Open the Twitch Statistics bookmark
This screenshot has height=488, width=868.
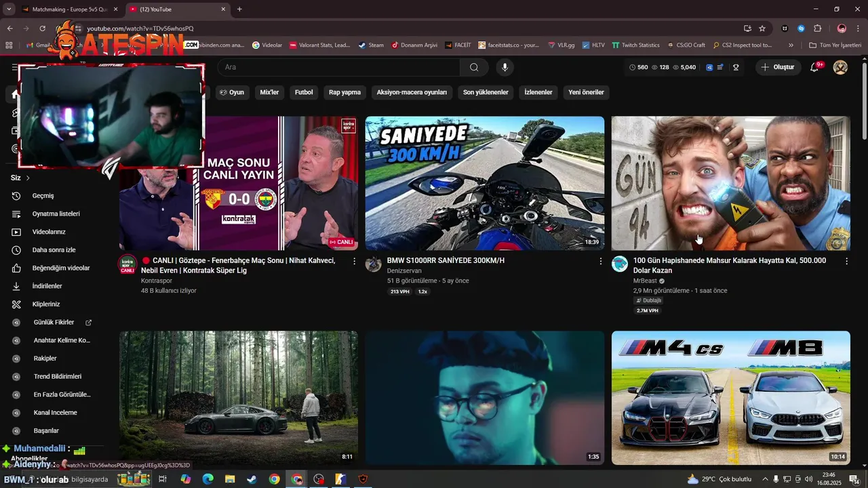coord(635,45)
